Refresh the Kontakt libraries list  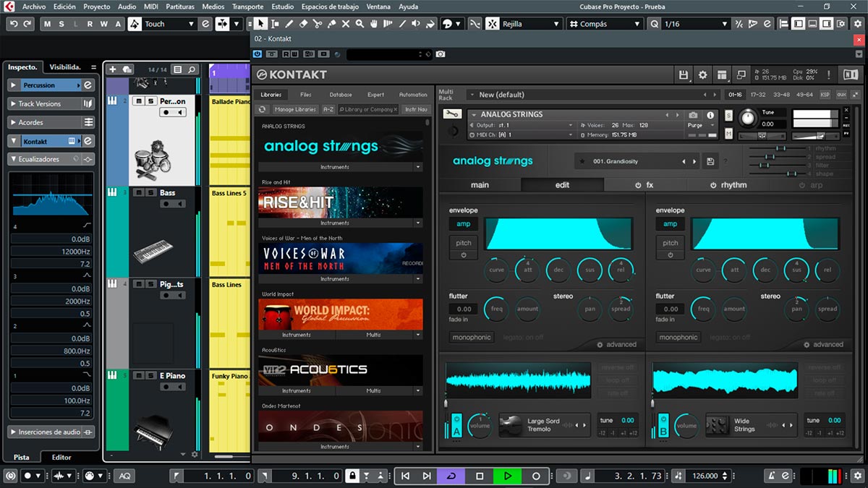coord(263,109)
